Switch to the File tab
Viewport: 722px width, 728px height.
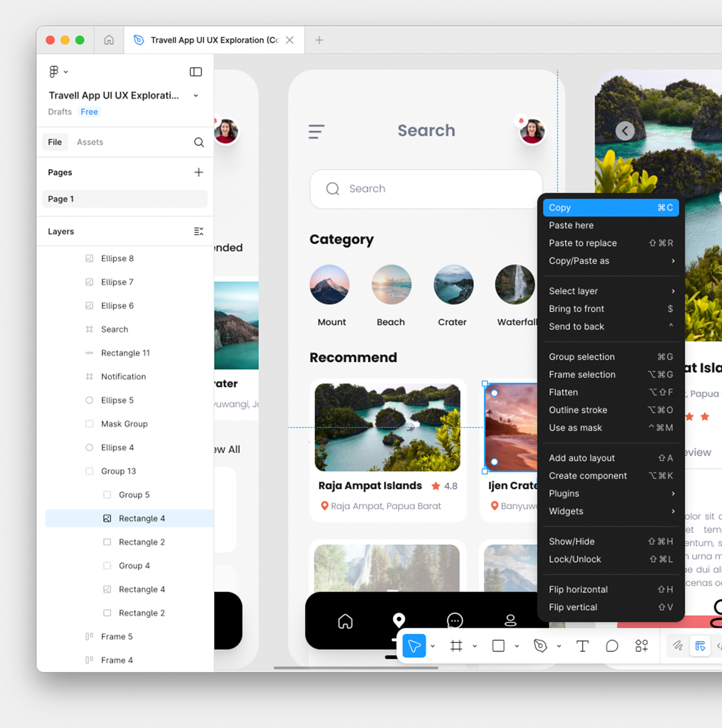coord(55,142)
